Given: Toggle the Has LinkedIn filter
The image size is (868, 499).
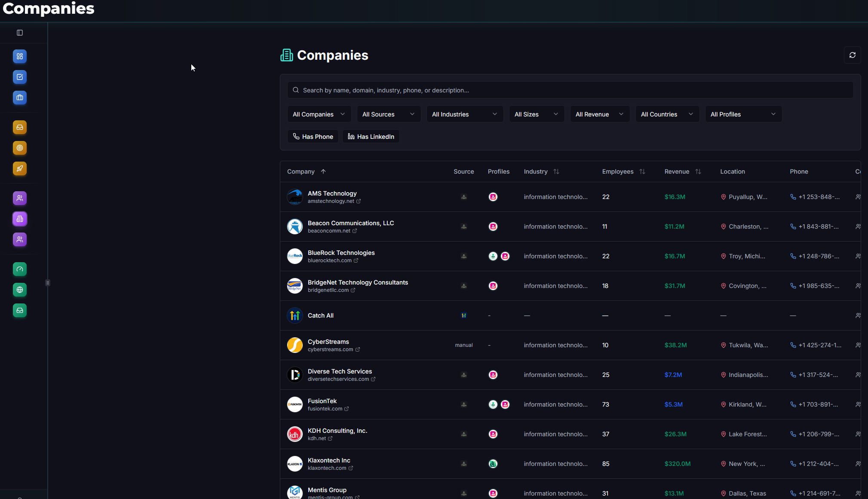Looking at the screenshot, I should (371, 137).
